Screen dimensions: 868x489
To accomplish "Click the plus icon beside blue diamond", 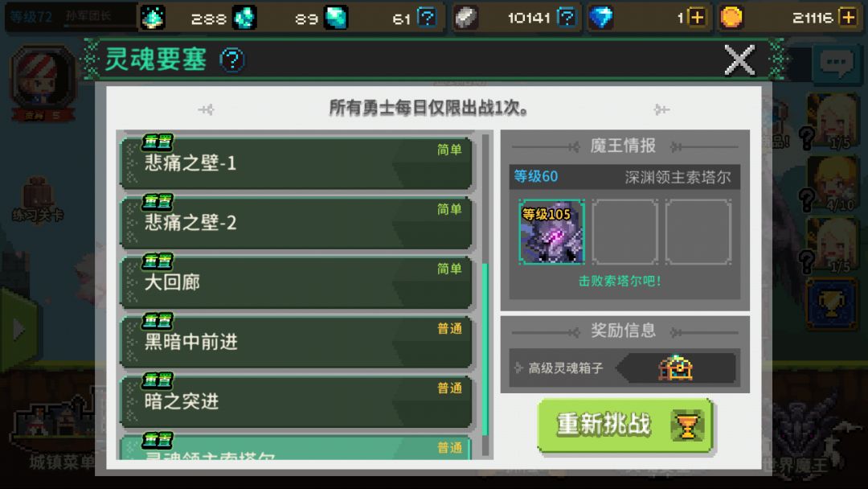I will [x=697, y=17].
